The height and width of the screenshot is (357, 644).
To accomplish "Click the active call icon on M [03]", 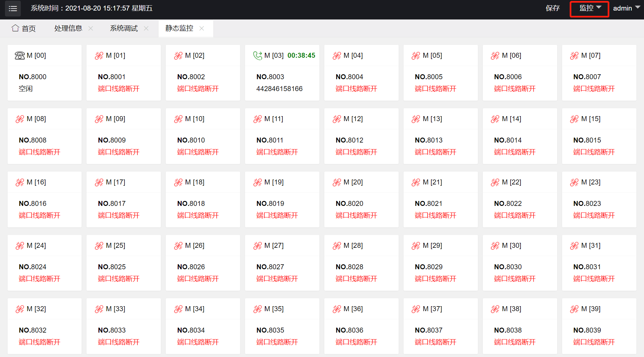I will click(x=257, y=55).
